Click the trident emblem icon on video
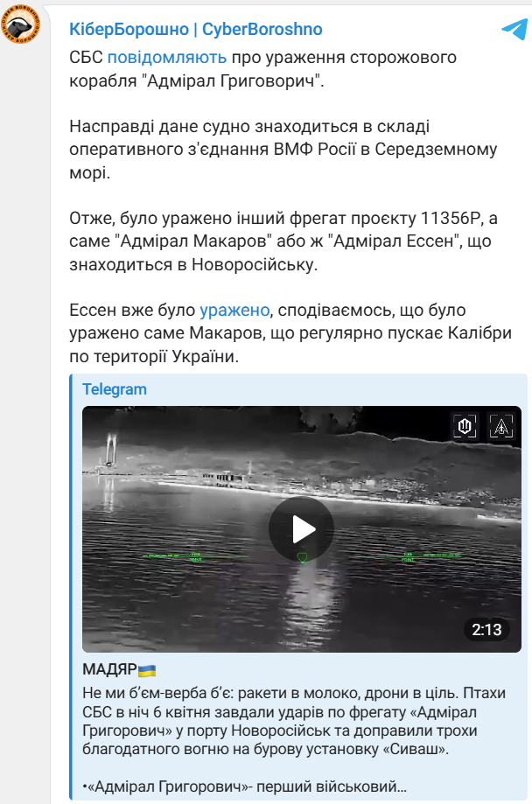Screen dimensions: 532x804 [x=465, y=425]
